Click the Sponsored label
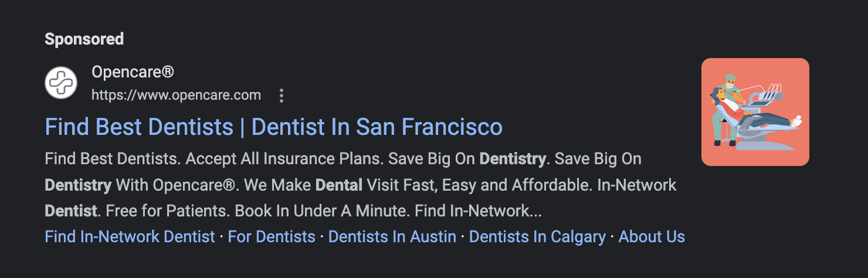 click(x=84, y=39)
